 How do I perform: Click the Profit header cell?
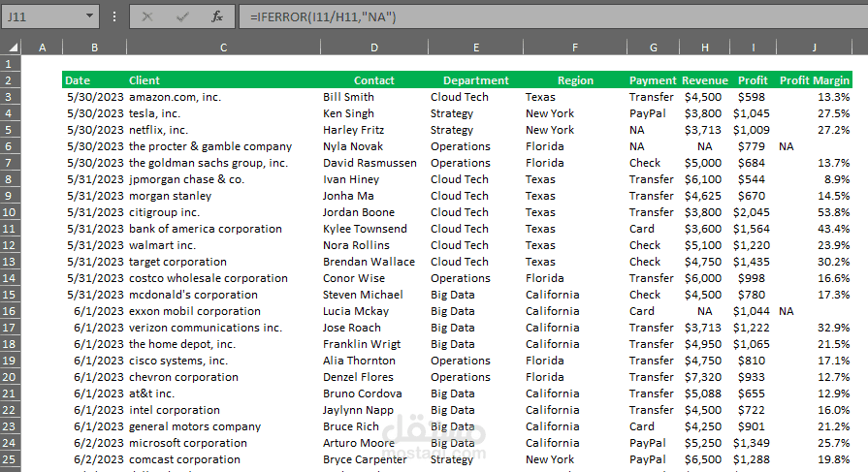[753, 80]
